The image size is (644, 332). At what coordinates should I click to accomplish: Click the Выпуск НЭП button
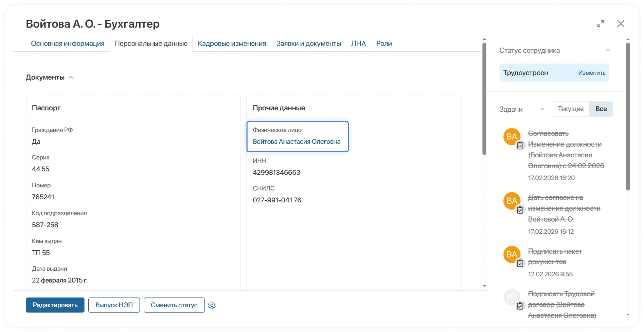tap(114, 305)
